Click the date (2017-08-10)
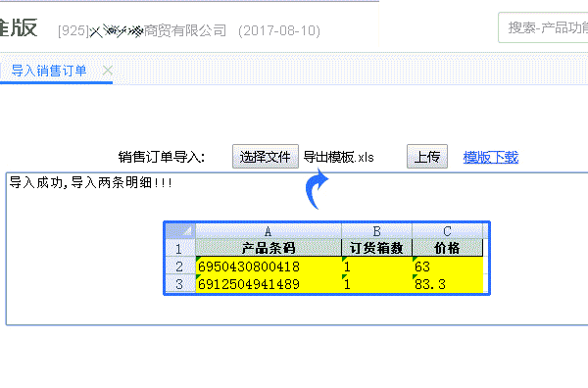 [x=279, y=30]
